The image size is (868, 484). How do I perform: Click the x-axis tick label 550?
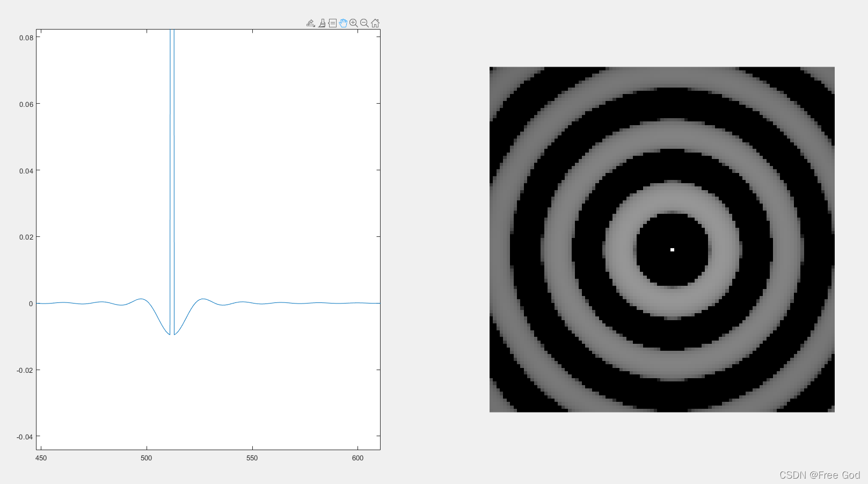pyautogui.click(x=252, y=458)
